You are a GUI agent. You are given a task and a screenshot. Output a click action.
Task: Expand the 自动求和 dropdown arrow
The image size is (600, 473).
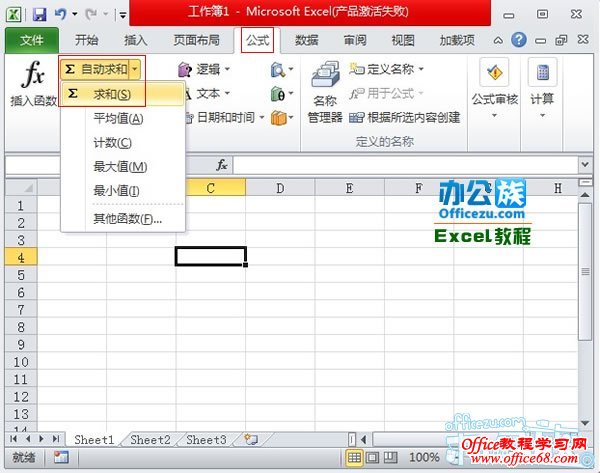[135, 69]
